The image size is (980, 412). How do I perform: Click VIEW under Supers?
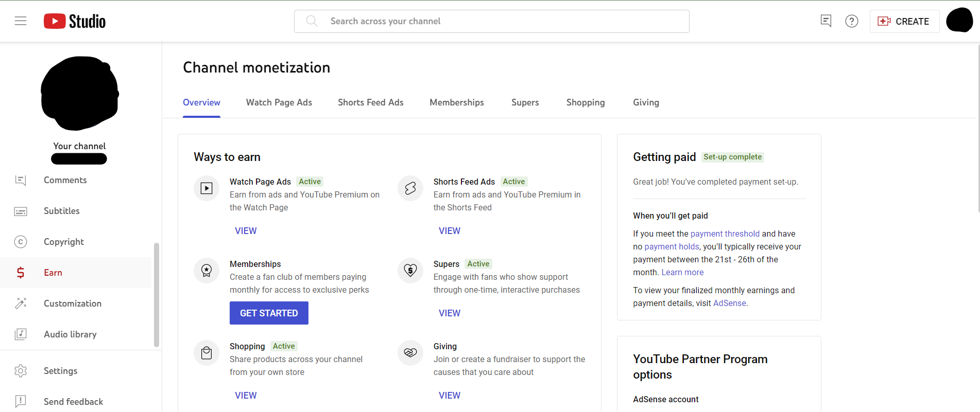pos(450,313)
